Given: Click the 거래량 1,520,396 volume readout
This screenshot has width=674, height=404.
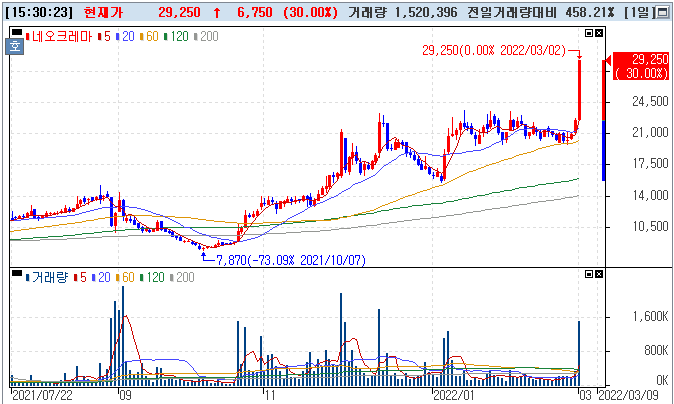Looking at the screenshot, I should (403, 12).
